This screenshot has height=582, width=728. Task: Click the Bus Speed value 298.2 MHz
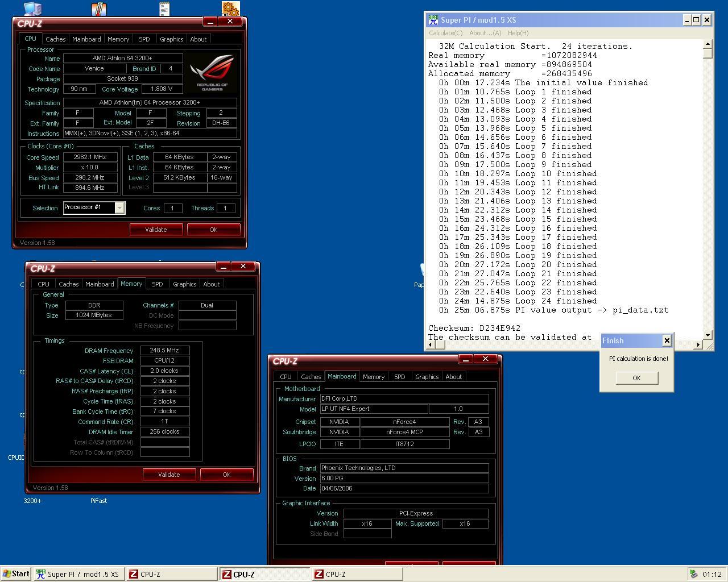point(90,177)
